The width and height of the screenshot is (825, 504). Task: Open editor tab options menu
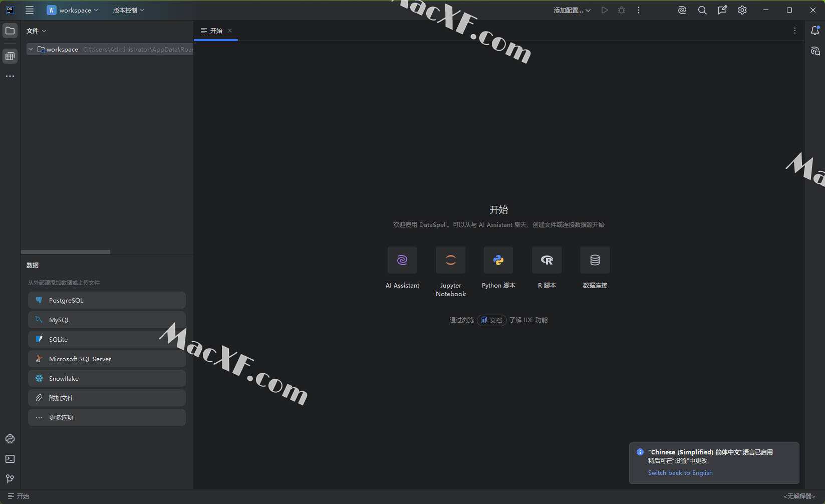click(x=795, y=31)
